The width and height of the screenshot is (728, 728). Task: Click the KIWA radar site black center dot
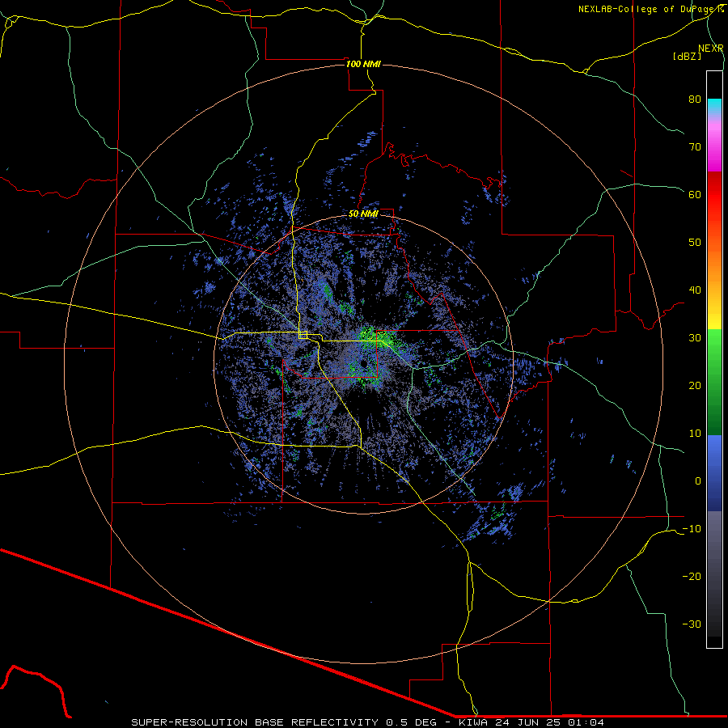pyautogui.click(x=364, y=363)
